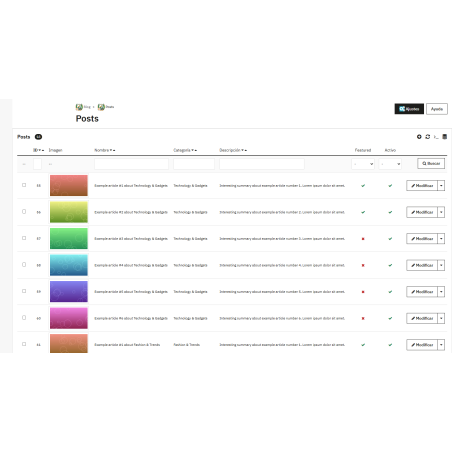Click Activo checkmark for Fashion & Trends article
The height and width of the screenshot is (452, 452).
pos(390,345)
